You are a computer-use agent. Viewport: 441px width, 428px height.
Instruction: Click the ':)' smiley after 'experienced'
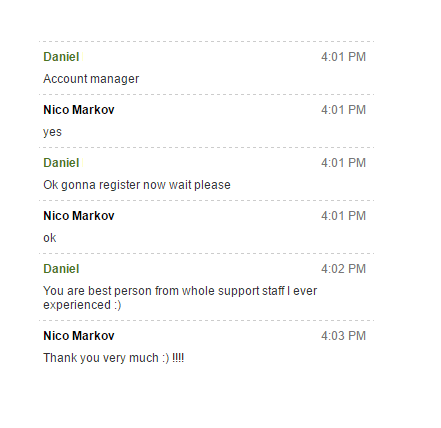tap(117, 305)
